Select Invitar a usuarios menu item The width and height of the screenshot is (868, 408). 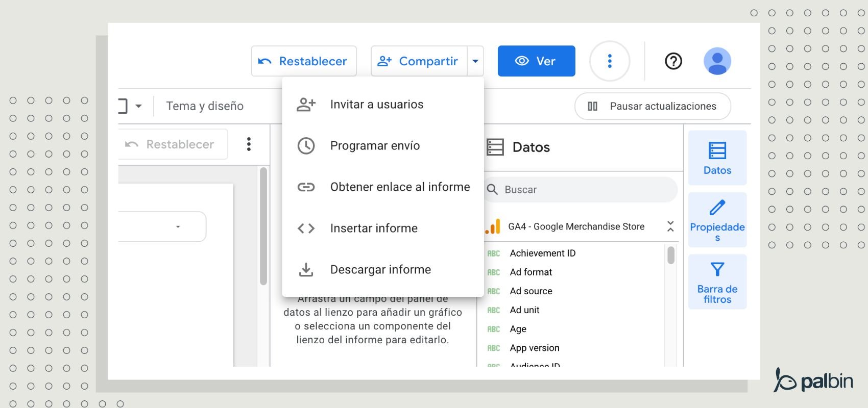(x=383, y=105)
